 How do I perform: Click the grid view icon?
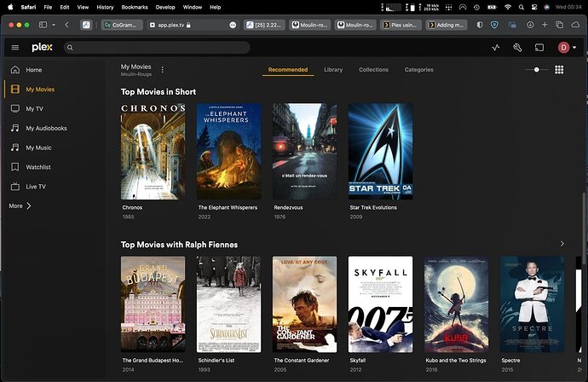559,70
